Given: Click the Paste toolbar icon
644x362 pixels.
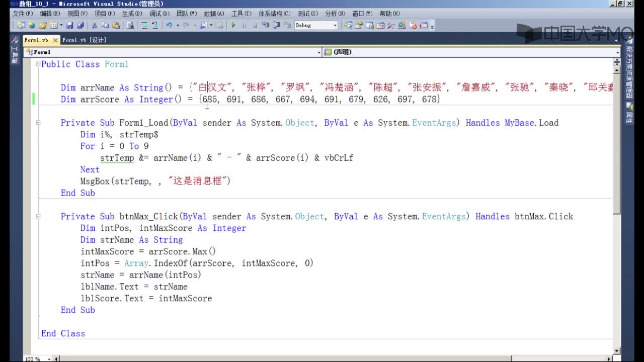Looking at the screenshot, I should pos(116,25).
